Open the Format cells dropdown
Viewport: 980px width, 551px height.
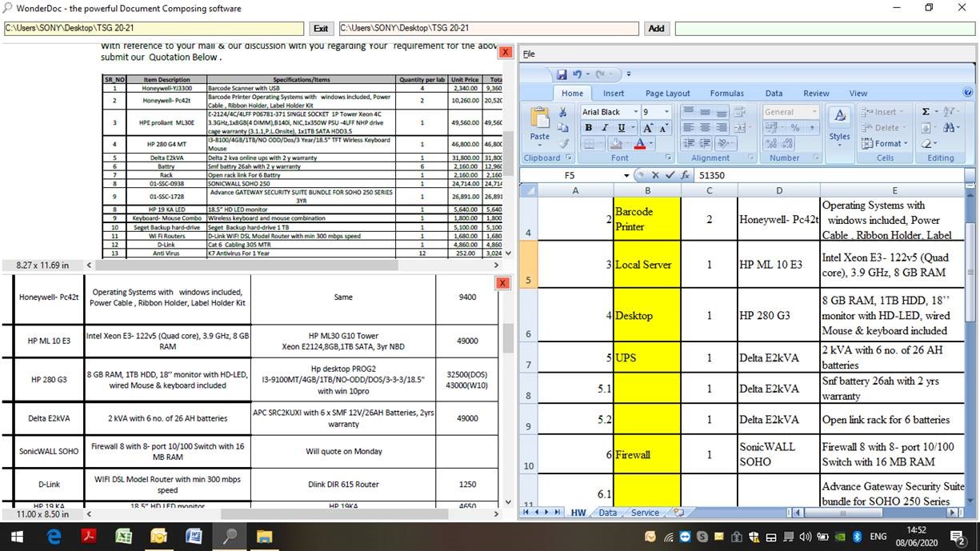pos(885,144)
